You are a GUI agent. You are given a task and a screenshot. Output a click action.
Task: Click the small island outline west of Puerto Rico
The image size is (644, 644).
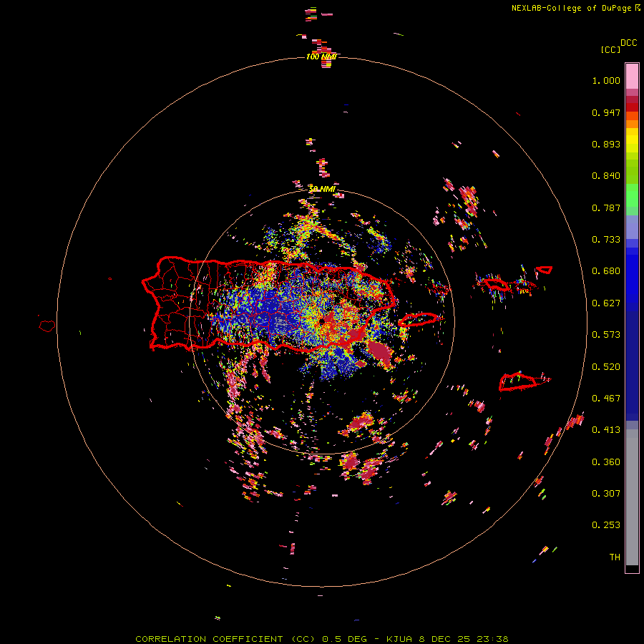click(47, 326)
